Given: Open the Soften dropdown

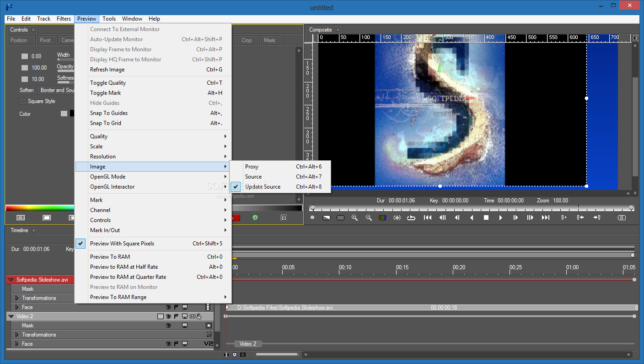Looking at the screenshot, I should [x=55, y=90].
